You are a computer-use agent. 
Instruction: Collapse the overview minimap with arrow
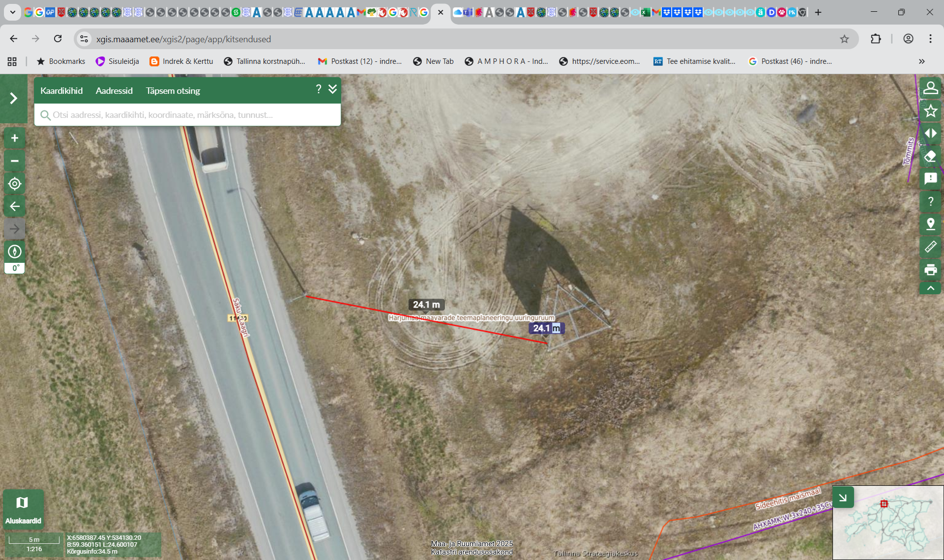843,497
